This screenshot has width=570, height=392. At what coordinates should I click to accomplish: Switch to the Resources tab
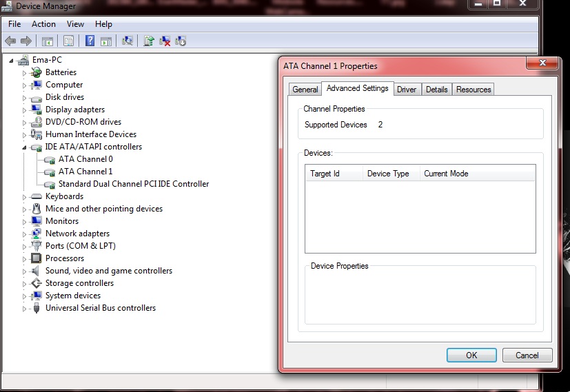[474, 90]
